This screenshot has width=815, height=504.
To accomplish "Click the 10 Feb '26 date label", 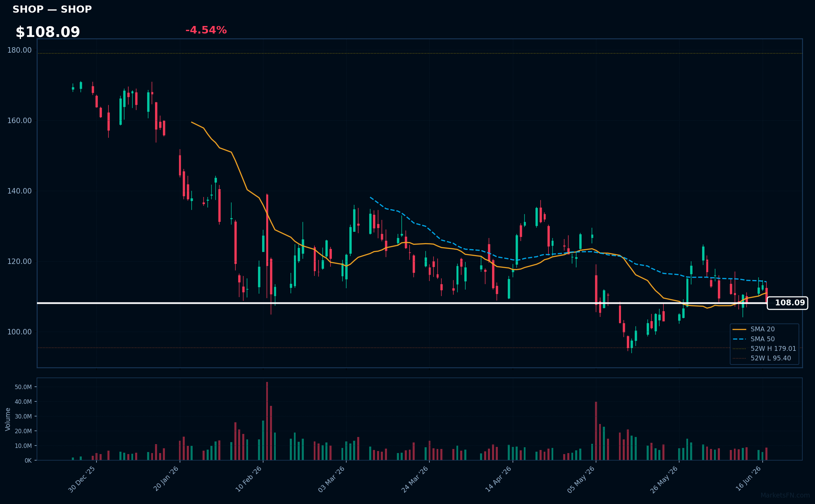I will tap(249, 479).
